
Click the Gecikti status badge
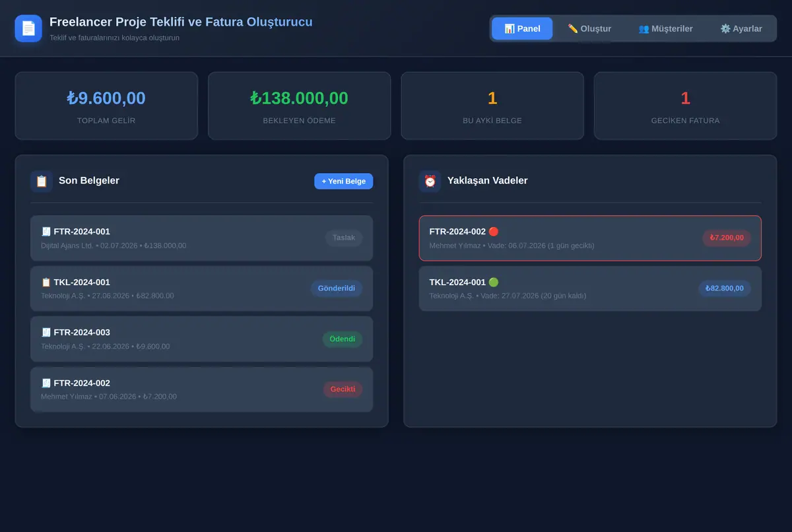tap(343, 389)
